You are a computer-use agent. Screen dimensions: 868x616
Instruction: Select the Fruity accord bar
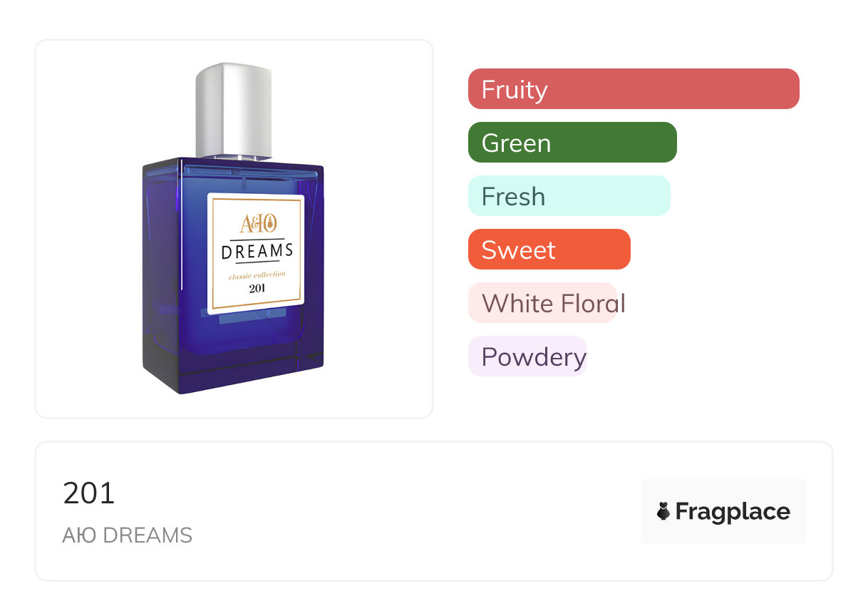[x=634, y=89]
